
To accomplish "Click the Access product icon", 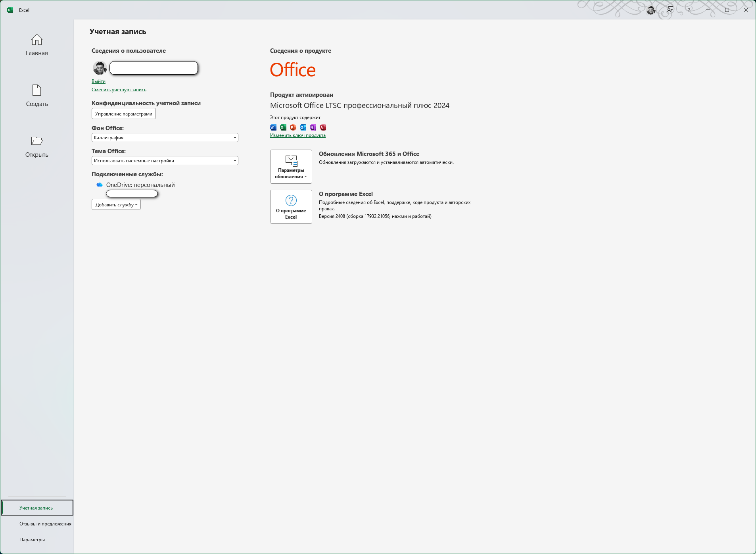I will pyautogui.click(x=323, y=127).
